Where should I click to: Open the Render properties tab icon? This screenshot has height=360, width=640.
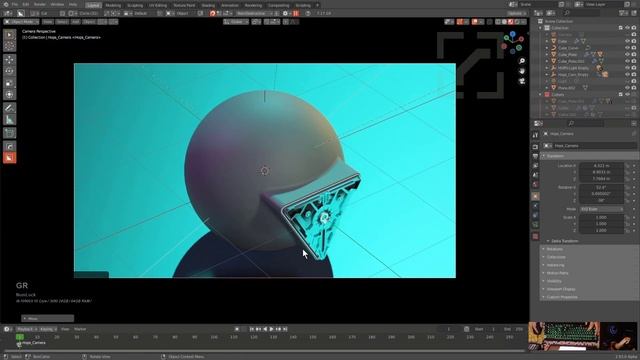(536, 147)
